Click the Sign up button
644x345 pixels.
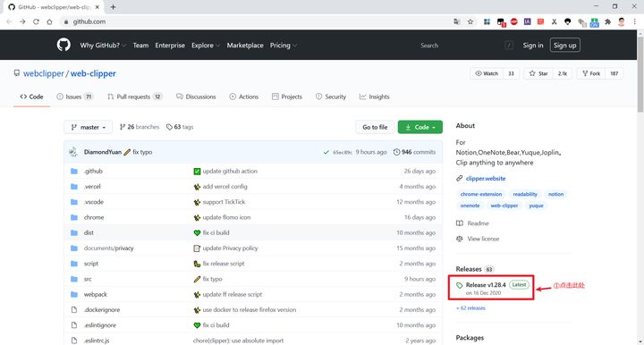point(564,45)
